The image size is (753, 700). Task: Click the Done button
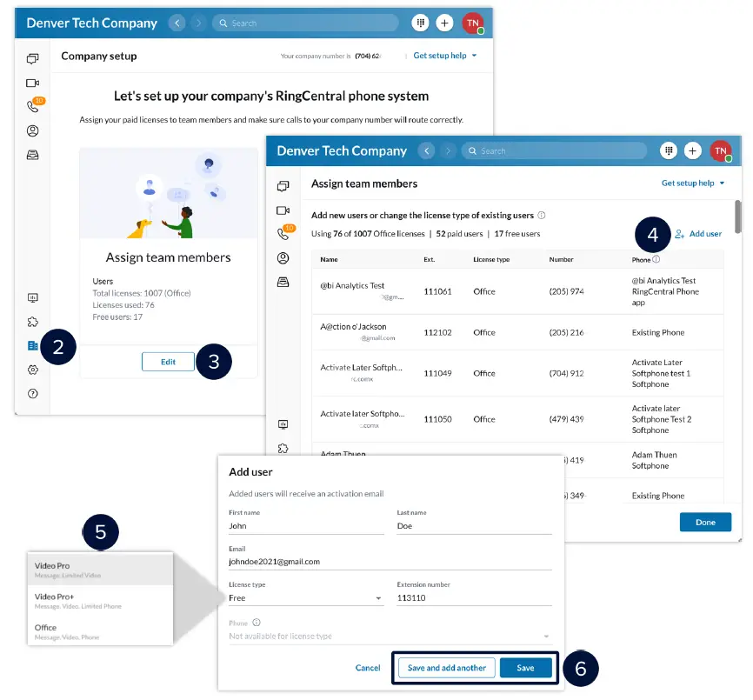pos(706,522)
